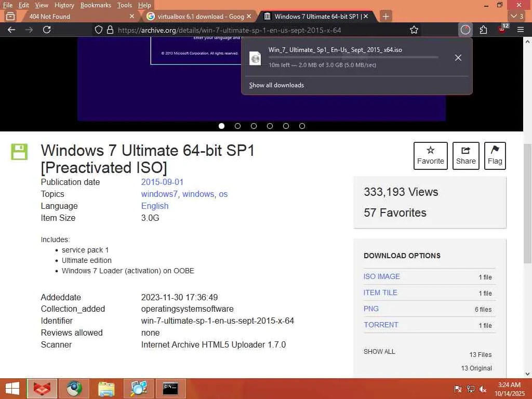Click the ISO download progress bar
532x399 pixels.
pos(353,57)
